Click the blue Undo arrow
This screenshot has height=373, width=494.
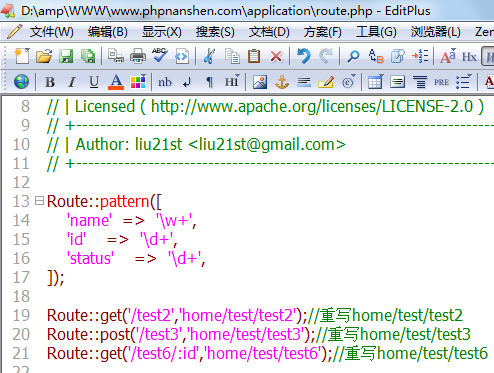pyautogui.click(x=304, y=56)
